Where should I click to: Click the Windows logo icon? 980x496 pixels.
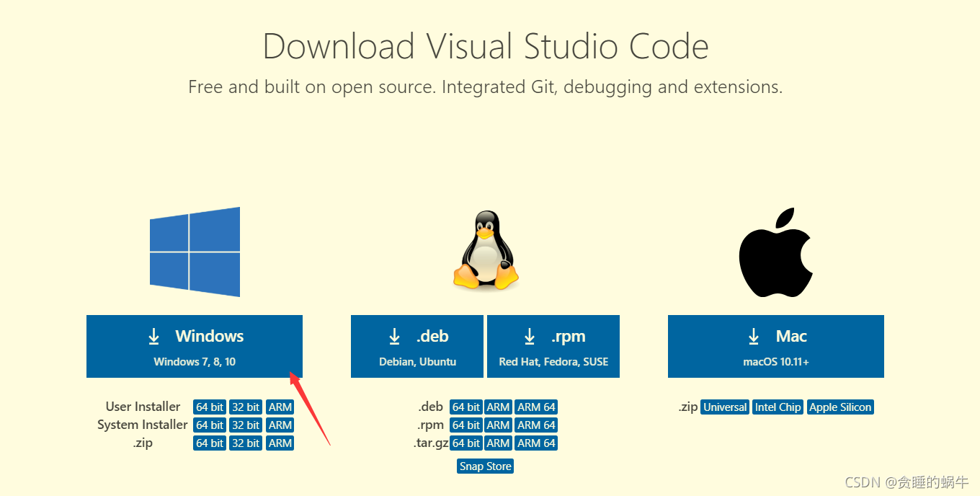click(x=195, y=252)
